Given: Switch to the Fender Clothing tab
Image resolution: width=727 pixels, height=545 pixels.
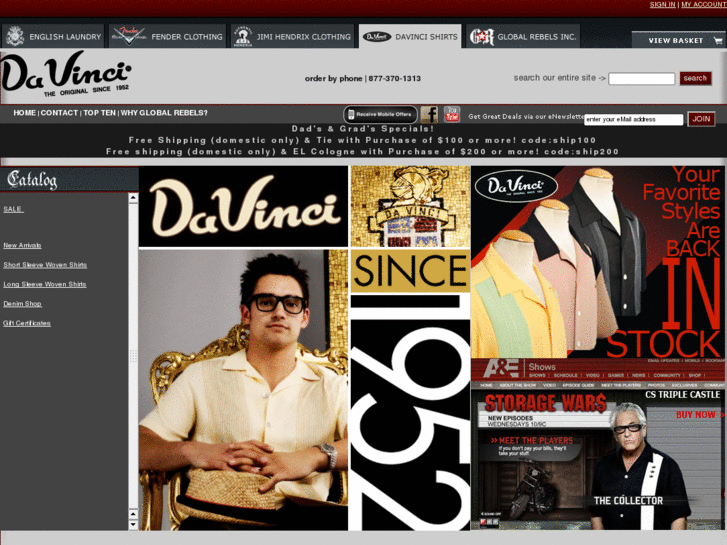Looking at the screenshot, I should [167, 36].
